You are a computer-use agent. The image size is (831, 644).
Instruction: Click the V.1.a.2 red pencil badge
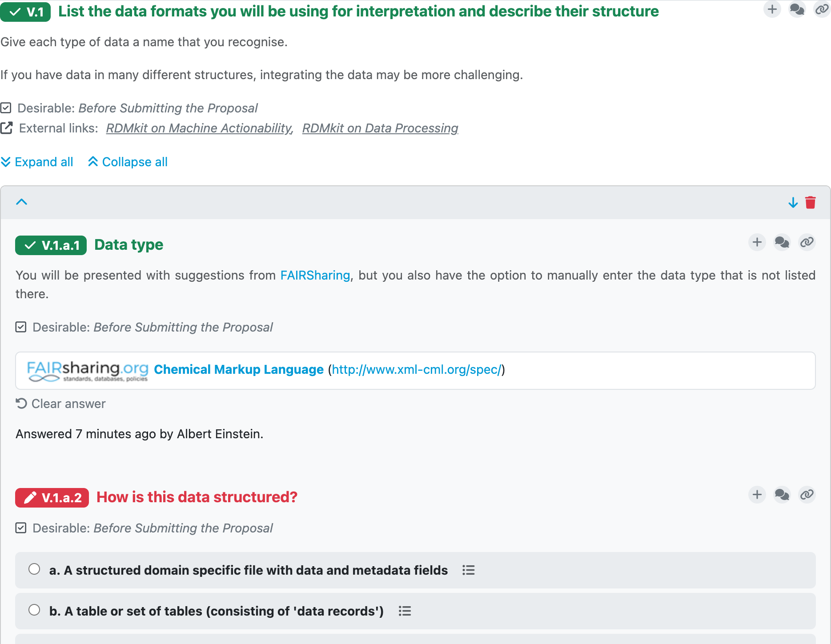[x=52, y=498]
